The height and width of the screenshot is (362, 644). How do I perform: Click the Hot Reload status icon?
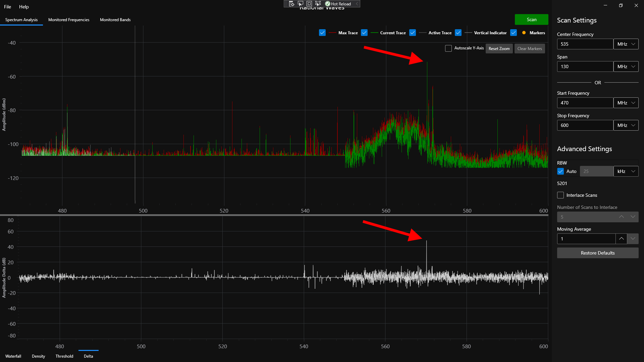click(328, 4)
